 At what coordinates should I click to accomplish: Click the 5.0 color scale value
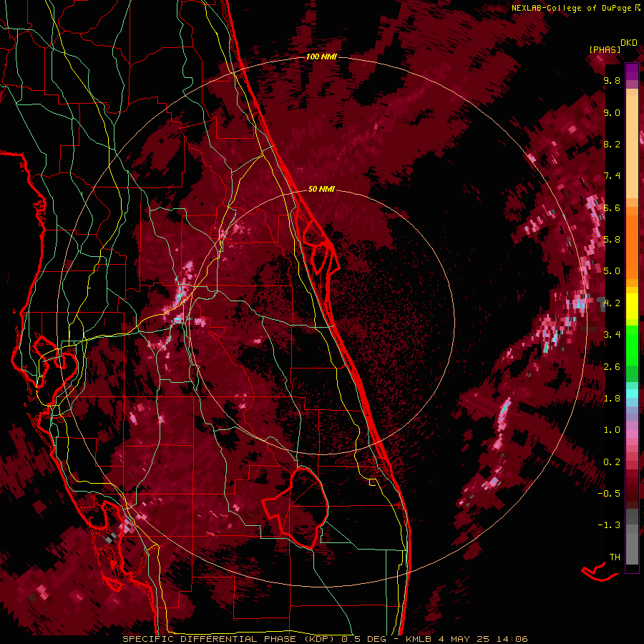612,271
